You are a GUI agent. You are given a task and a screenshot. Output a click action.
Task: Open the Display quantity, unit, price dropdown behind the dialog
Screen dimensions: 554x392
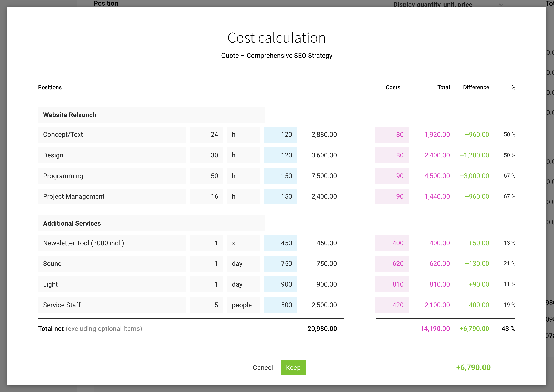(x=448, y=4)
